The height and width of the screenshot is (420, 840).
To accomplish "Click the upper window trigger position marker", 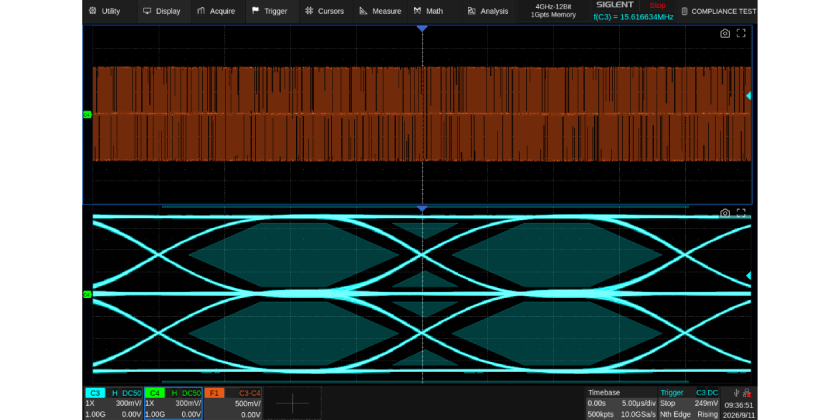I will click(422, 28).
